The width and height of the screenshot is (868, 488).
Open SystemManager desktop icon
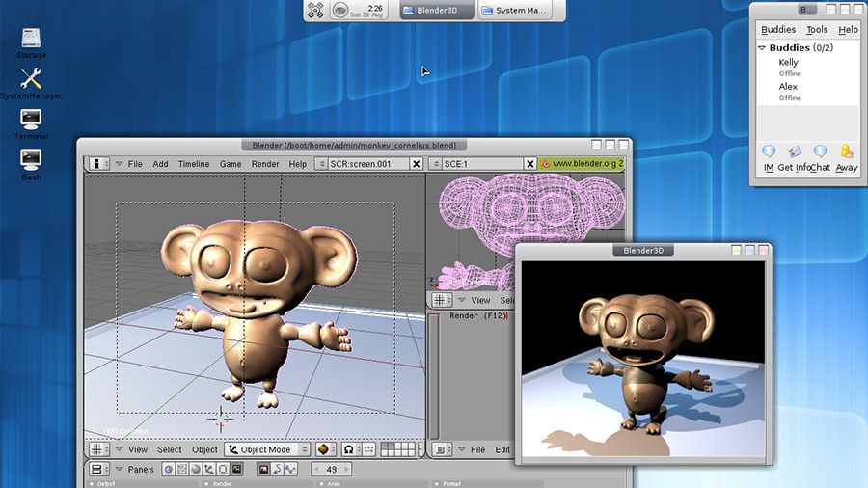(x=31, y=84)
